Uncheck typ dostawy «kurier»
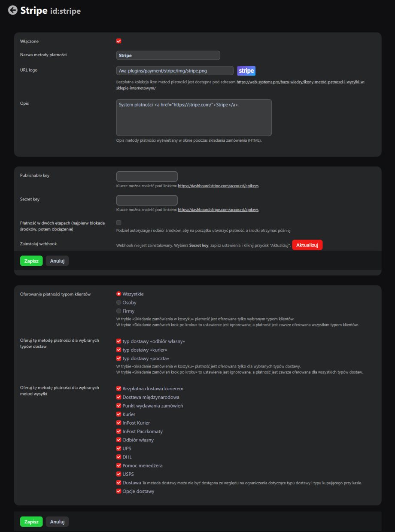The height and width of the screenshot is (532, 395). click(x=119, y=350)
